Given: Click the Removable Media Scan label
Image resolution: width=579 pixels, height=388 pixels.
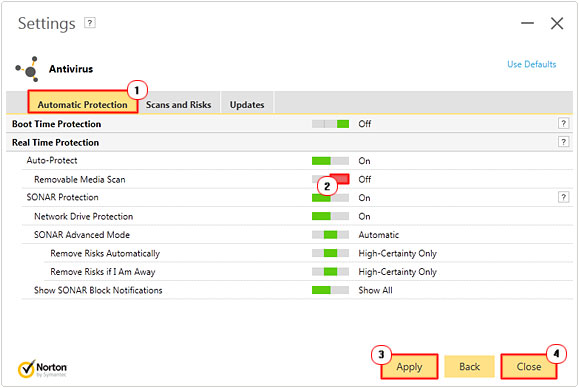Looking at the screenshot, I should [80, 179].
